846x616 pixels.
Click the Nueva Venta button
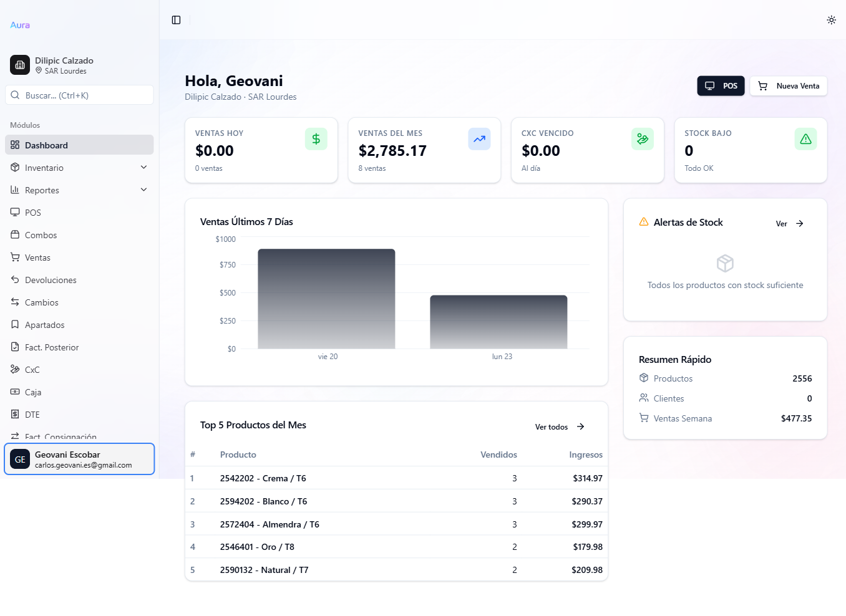(x=789, y=85)
